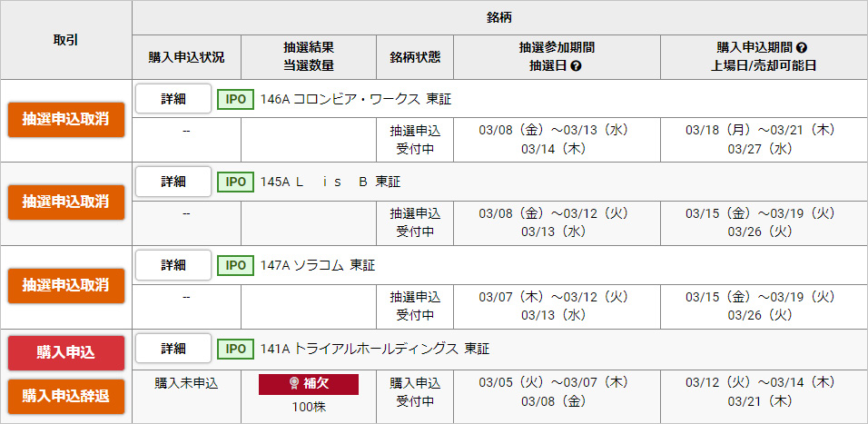Image resolution: width=868 pixels, height=424 pixels.
Task: Cancel lottery application for 147A ソラコム
Action: [x=65, y=285]
